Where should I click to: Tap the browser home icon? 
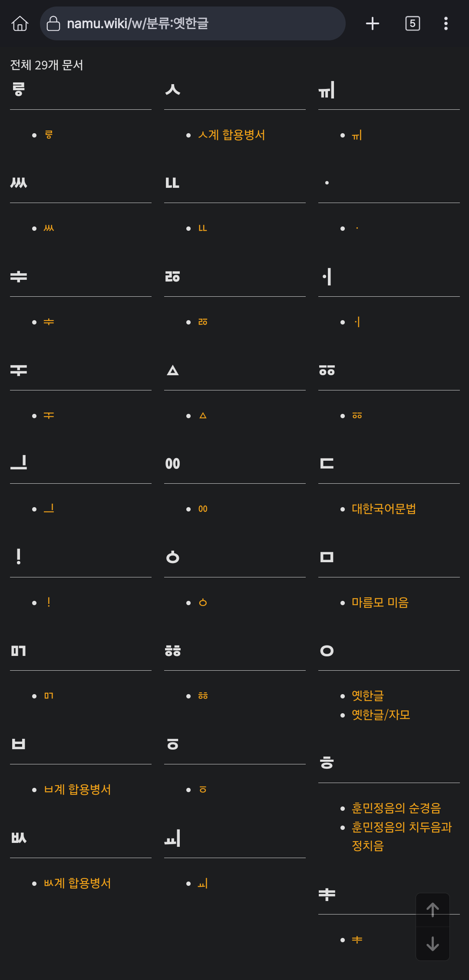(20, 23)
